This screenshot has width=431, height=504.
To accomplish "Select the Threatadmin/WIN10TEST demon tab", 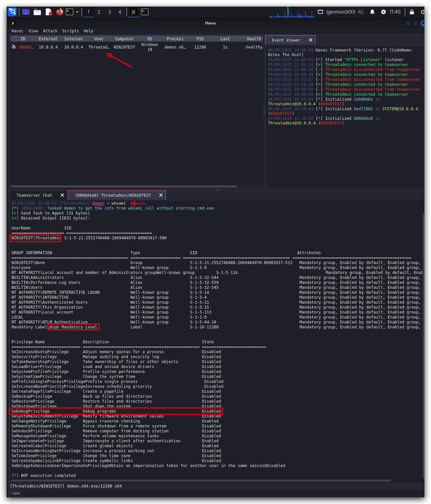I will click(113, 195).
